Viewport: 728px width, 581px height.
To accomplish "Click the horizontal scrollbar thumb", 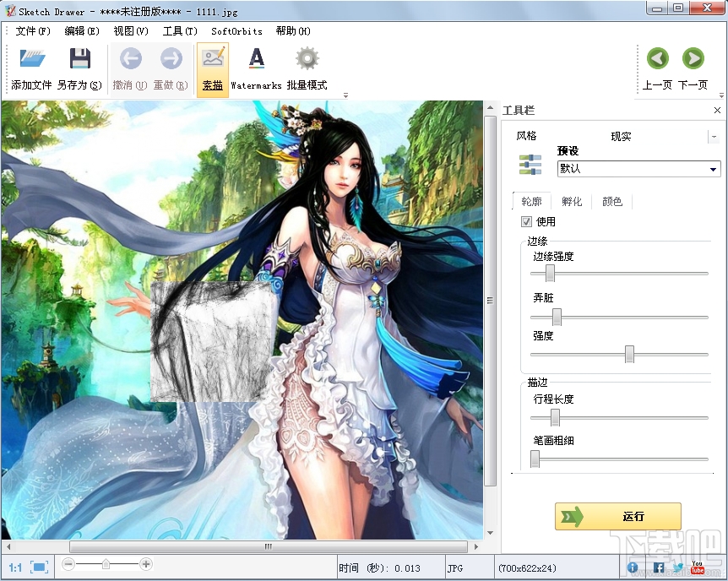I will coord(269,546).
